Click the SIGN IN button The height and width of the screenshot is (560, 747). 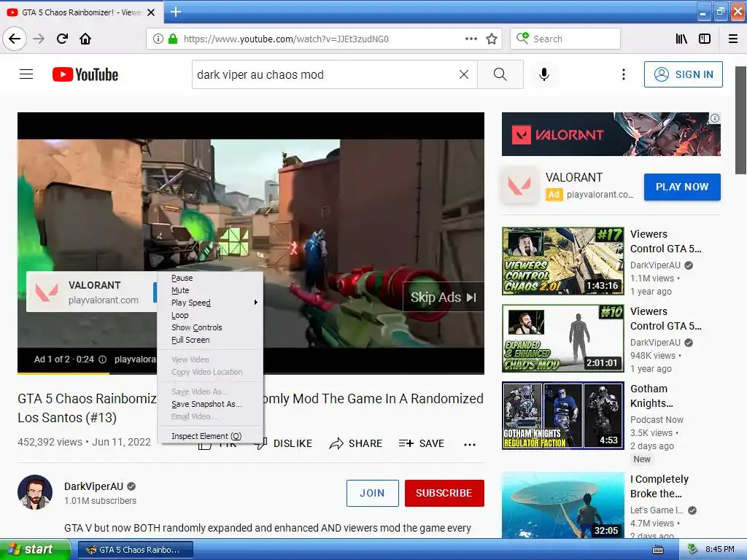tap(683, 74)
